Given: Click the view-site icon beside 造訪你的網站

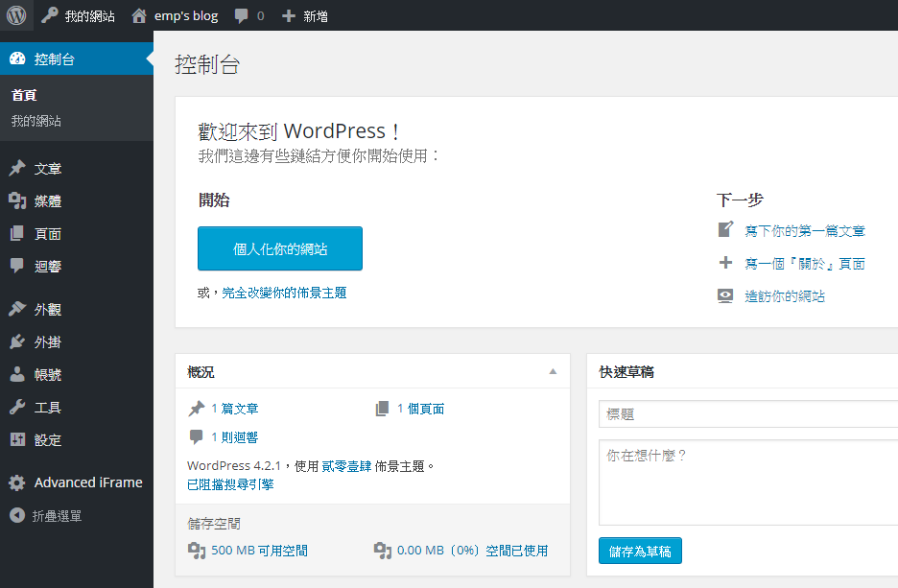Looking at the screenshot, I should click(x=725, y=296).
